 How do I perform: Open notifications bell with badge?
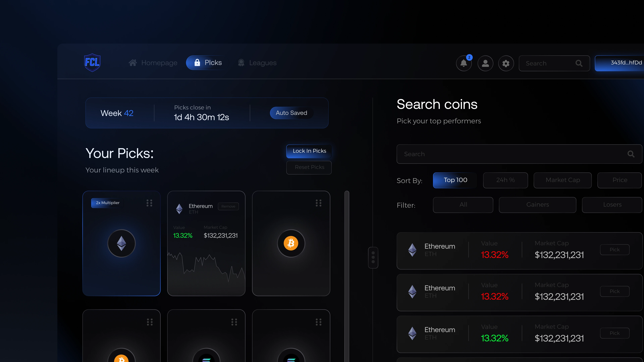point(464,63)
